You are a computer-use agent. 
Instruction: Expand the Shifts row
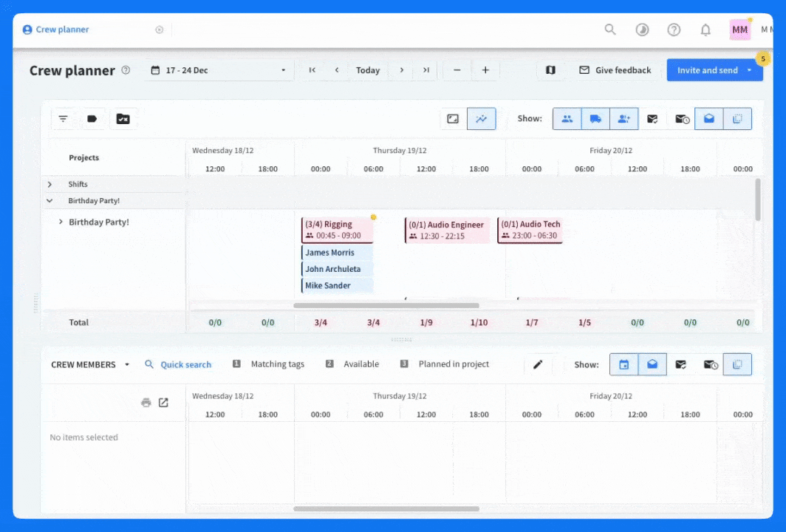pos(49,184)
